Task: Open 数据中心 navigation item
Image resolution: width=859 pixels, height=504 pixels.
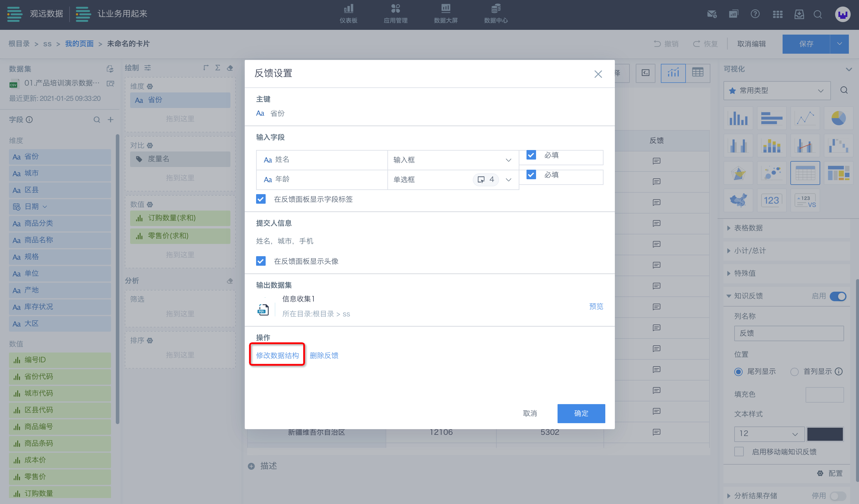Action: (496, 14)
